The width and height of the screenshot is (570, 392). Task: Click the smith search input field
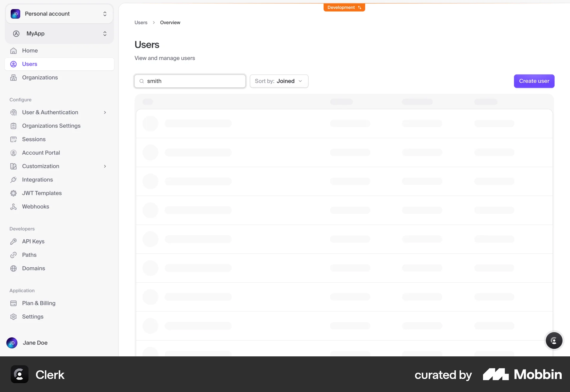tap(190, 81)
